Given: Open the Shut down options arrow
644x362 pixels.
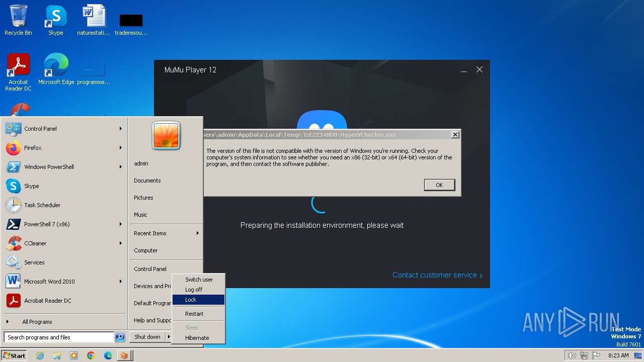Looking at the screenshot, I should pos(169,337).
